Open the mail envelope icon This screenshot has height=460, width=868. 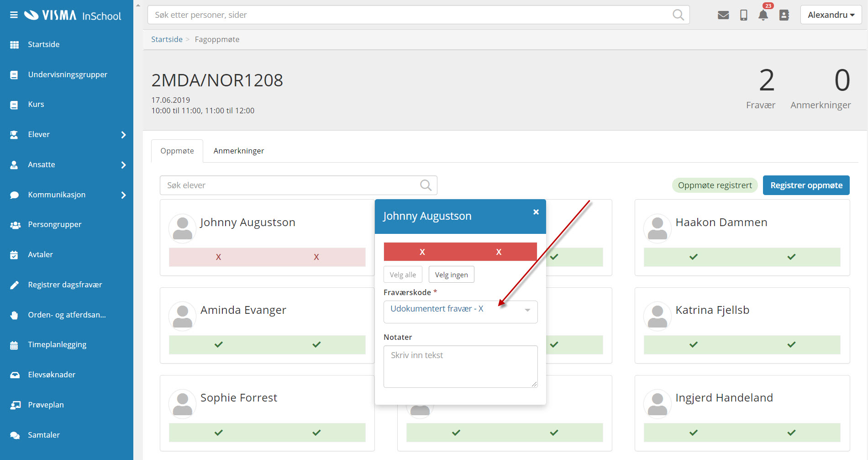pos(723,15)
